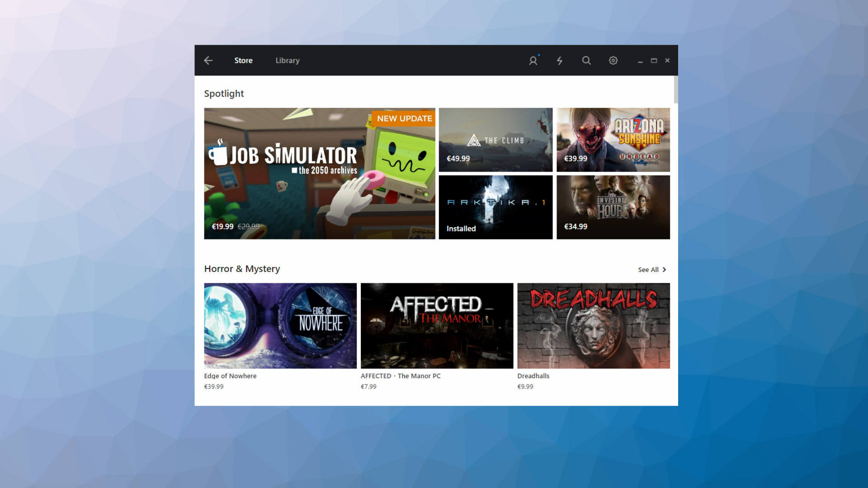Click the €9.99 Dreadhalls price
Image resolution: width=868 pixels, height=488 pixels.
point(525,387)
